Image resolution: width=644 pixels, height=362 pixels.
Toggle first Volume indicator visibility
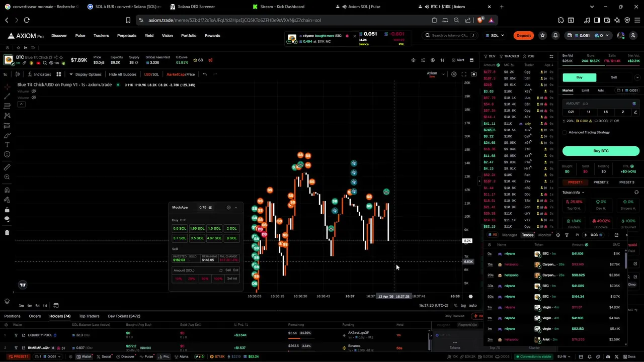[34, 92]
